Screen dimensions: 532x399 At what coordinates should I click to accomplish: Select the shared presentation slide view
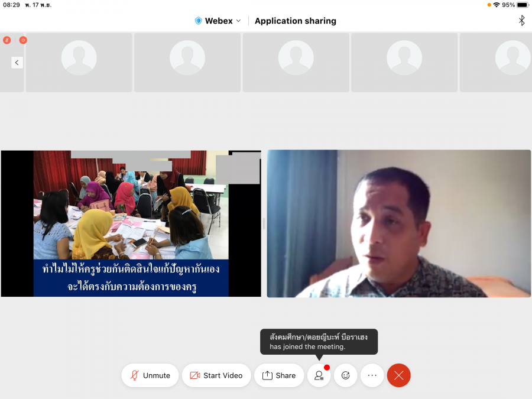[131, 223]
